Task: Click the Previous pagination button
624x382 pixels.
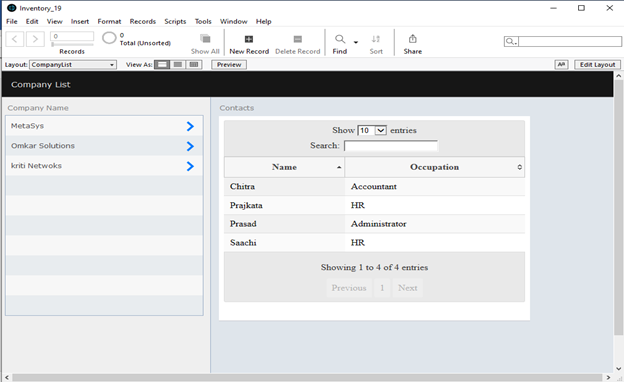Action: [349, 288]
